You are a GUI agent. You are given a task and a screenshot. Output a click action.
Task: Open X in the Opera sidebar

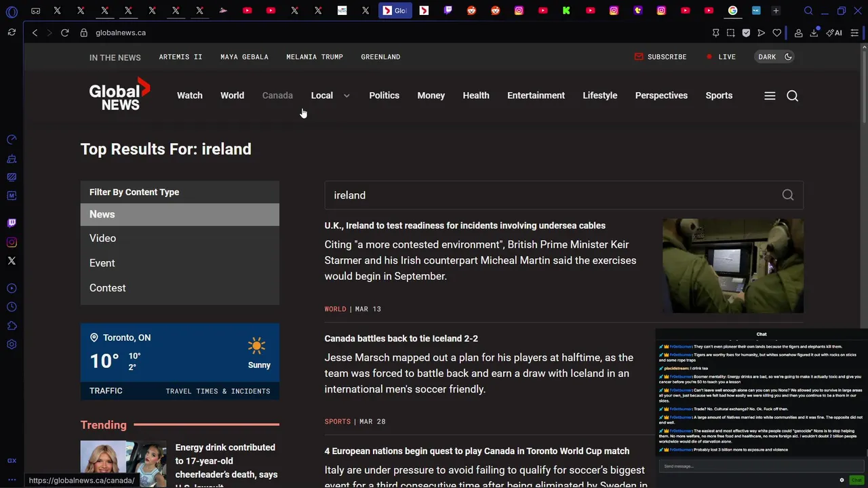[12, 260]
